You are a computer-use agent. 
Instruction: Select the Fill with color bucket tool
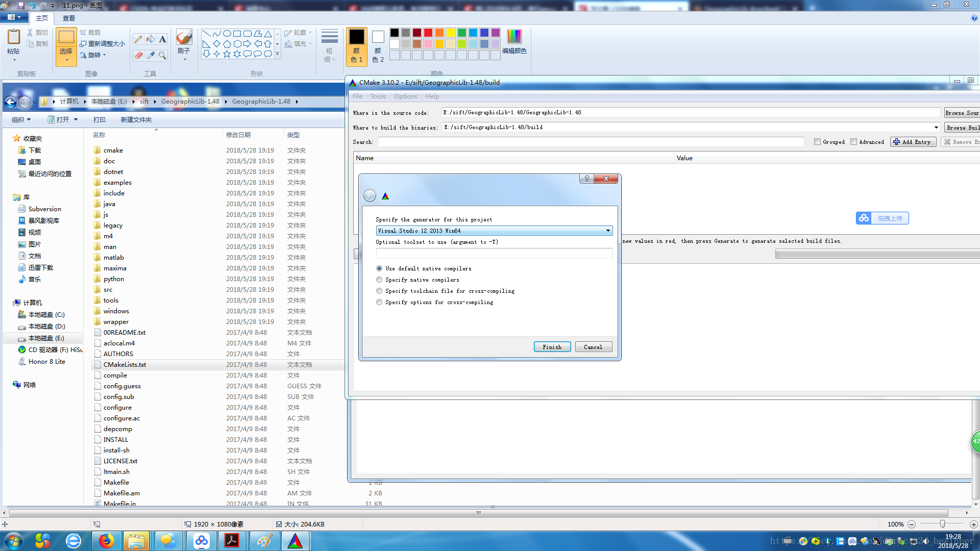[x=151, y=39]
